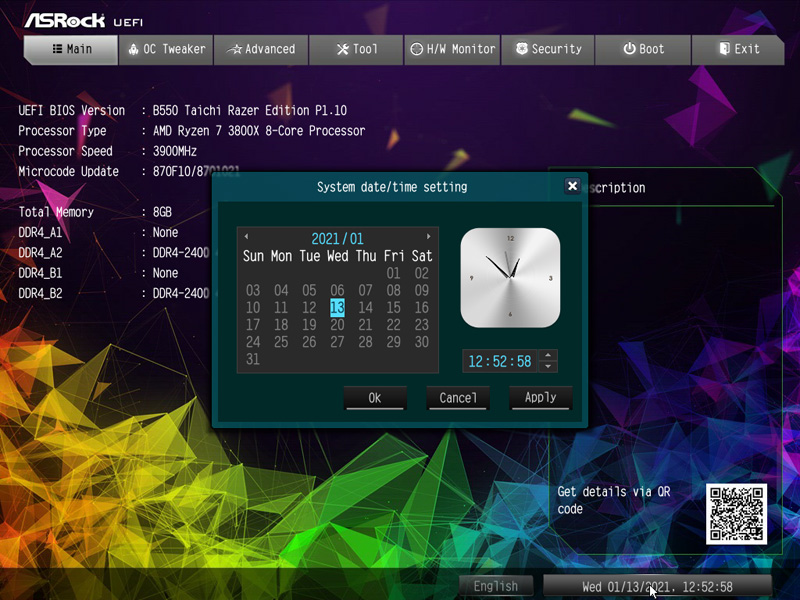800x600 pixels.
Task: Select day 31 in the calendar
Action: [253, 360]
